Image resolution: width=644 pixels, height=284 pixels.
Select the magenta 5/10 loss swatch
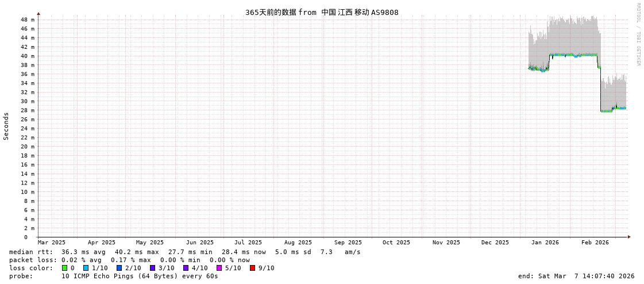tap(219, 268)
